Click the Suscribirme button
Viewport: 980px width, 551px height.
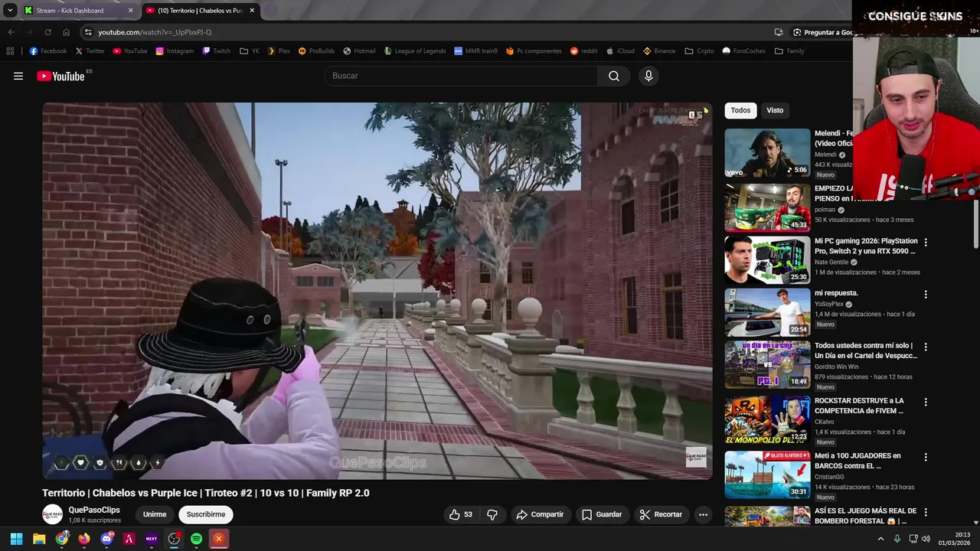[206, 514]
